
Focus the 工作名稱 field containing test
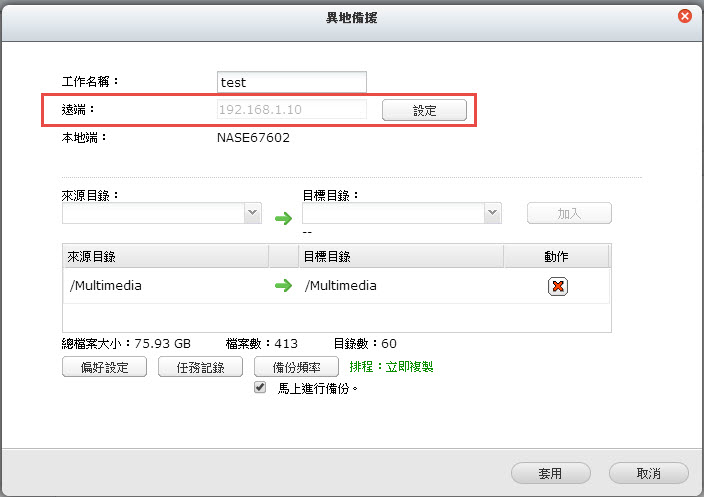tap(292, 82)
